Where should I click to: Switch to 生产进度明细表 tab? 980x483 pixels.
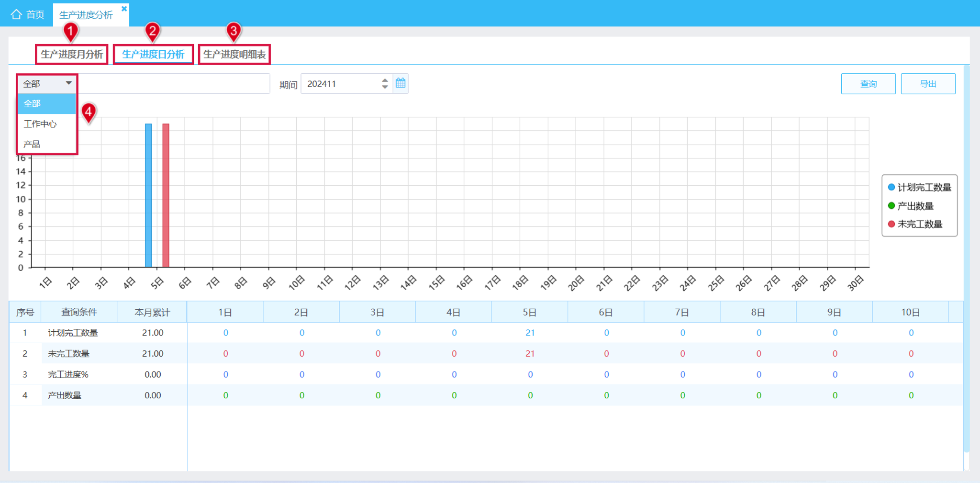tap(234, 54)
